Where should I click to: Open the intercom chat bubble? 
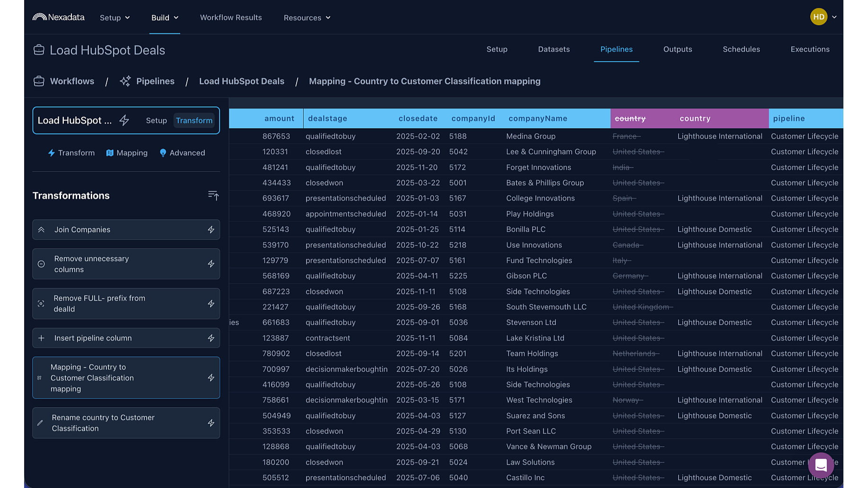point(821,466)
